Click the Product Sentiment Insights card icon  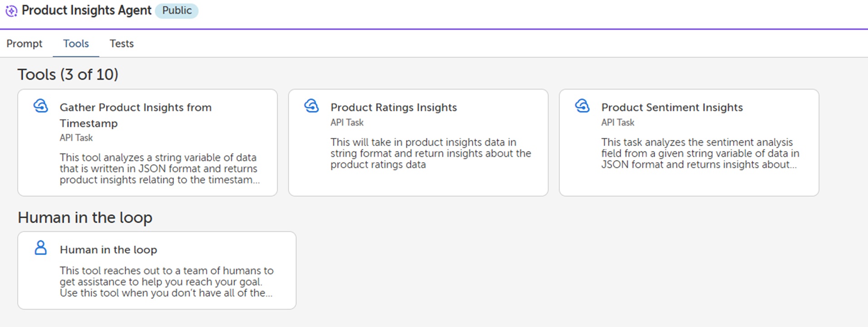click(583, 106)
